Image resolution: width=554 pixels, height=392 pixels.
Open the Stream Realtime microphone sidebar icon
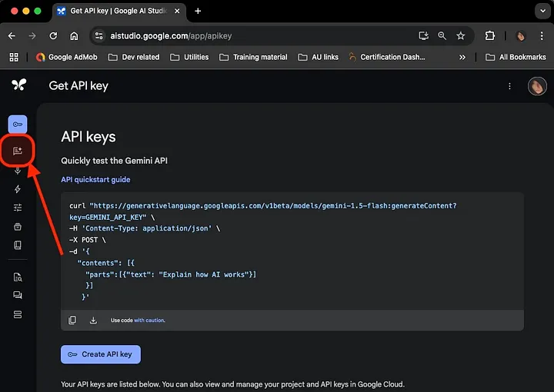pyautogui.click(x=18, y=171)
